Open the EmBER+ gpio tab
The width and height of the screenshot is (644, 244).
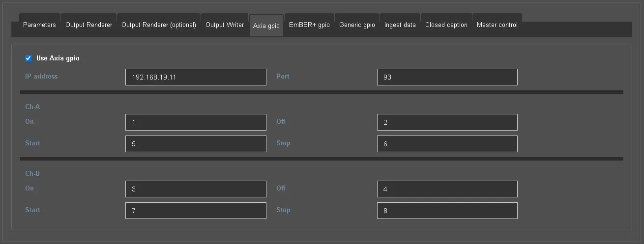click(x=309, y=25)
